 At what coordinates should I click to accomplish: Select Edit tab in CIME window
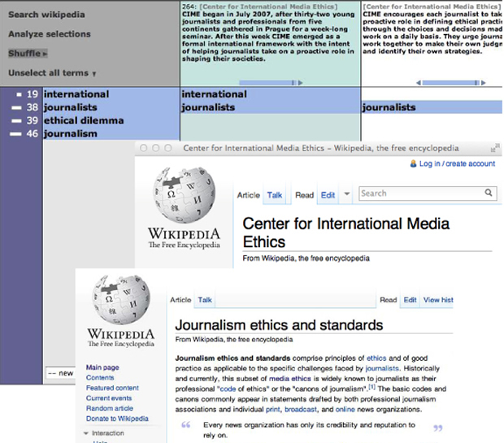(x=328, y=195)
